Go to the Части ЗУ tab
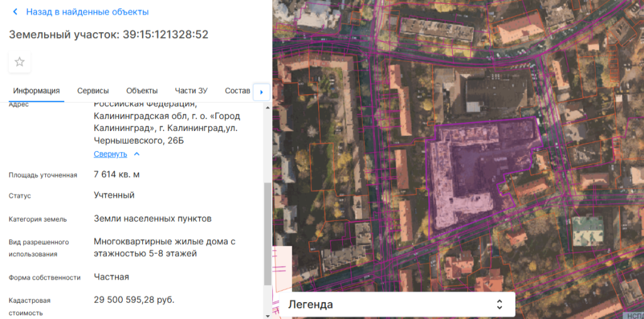The height and width of the screenshot is (319, 644). (191, 91)
